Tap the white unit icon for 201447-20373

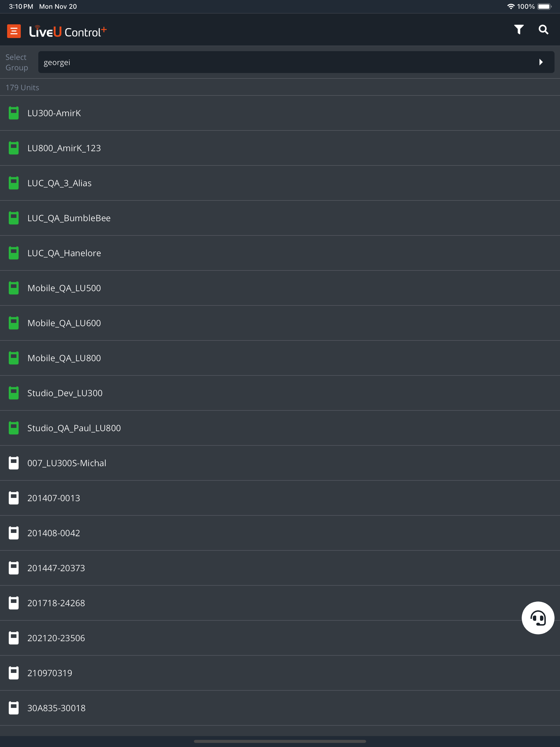(x=13, y=568)
